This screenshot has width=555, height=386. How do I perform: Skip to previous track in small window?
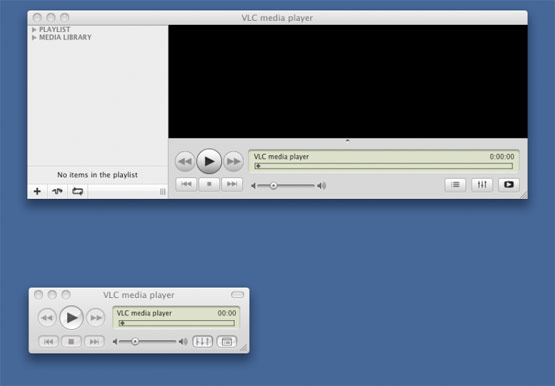[48, 341]
